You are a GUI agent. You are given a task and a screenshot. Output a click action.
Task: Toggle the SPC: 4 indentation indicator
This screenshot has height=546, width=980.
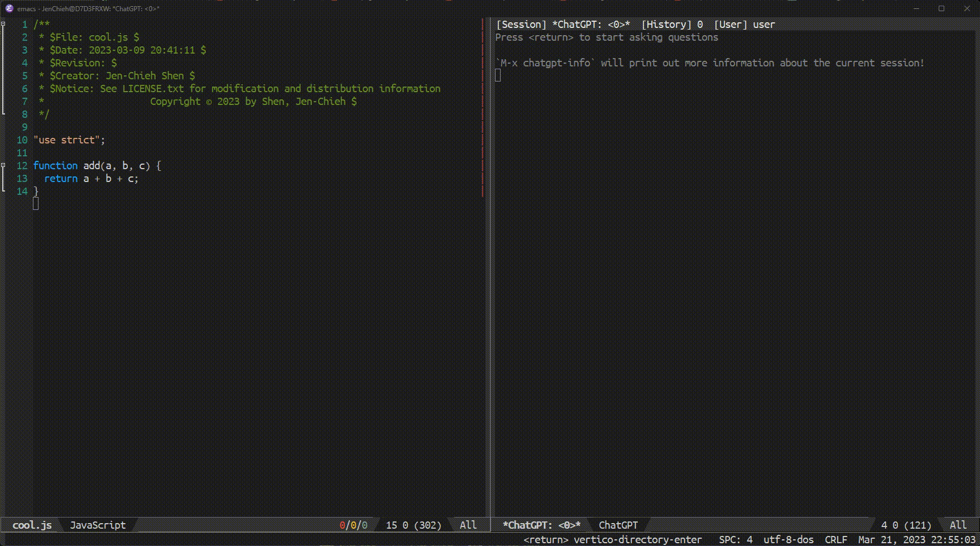736,540
